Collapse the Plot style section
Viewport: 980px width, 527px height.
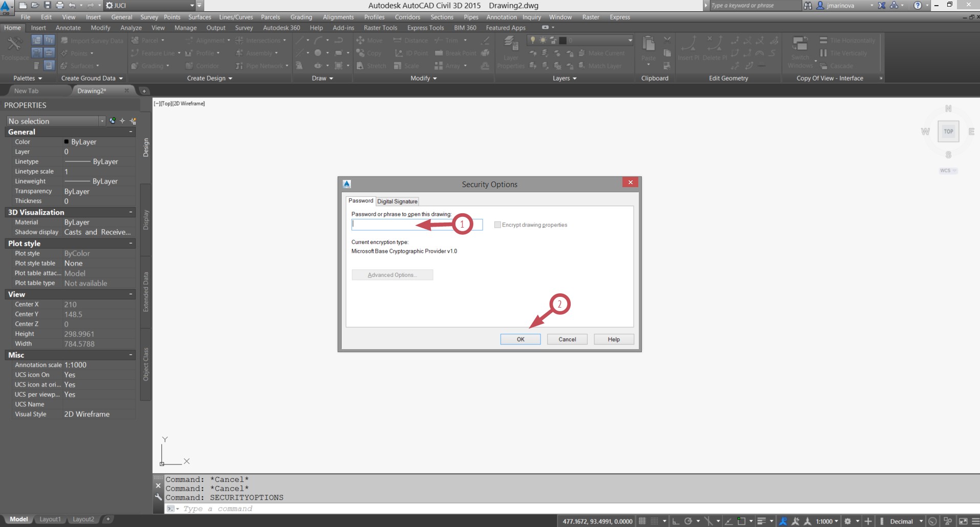pyautogui.click(x=131, y=243)
